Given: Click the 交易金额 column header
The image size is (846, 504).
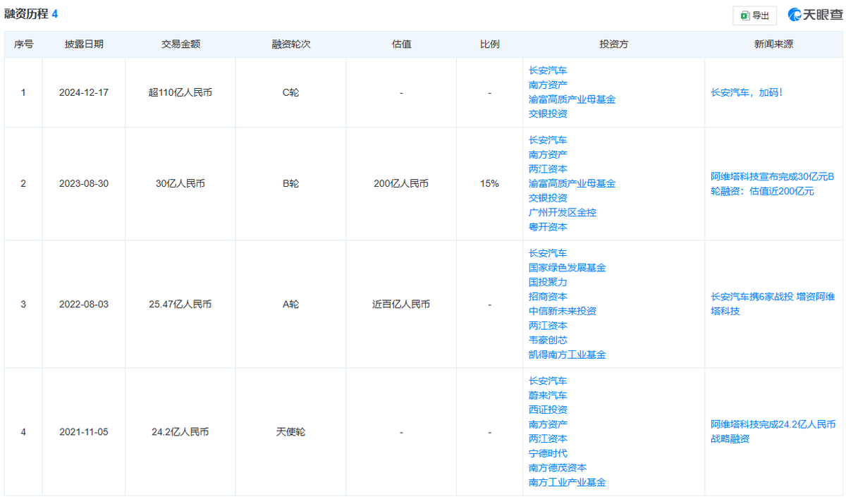Looking at the screenshot, I should coord(180,44).
